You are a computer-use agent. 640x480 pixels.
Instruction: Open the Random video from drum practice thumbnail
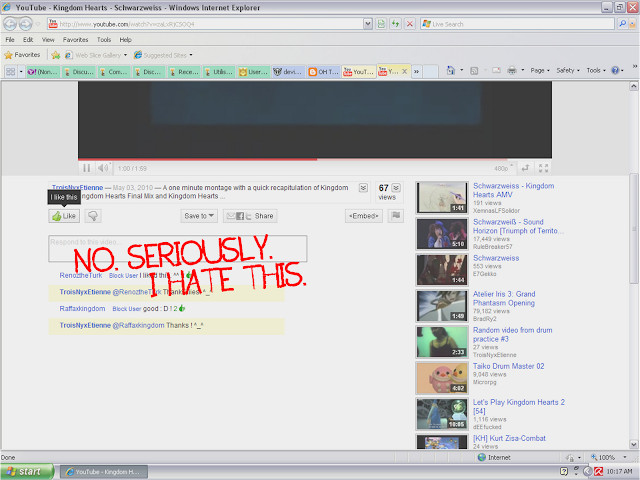pos(442,342)
